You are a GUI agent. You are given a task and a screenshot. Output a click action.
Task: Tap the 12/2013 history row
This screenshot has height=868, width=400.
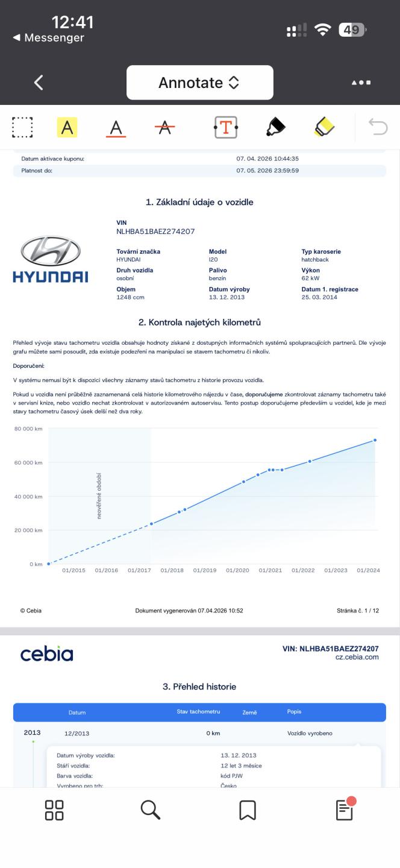[x=199, y=733]
